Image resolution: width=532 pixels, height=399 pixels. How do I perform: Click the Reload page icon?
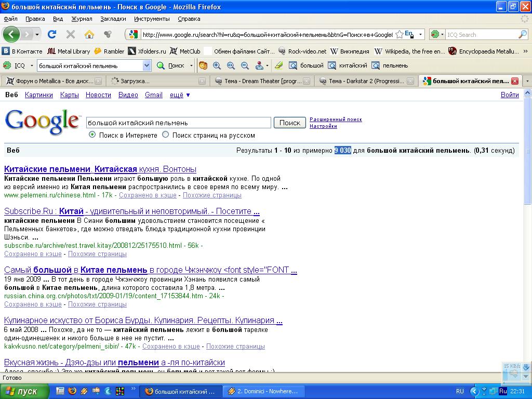51,34
